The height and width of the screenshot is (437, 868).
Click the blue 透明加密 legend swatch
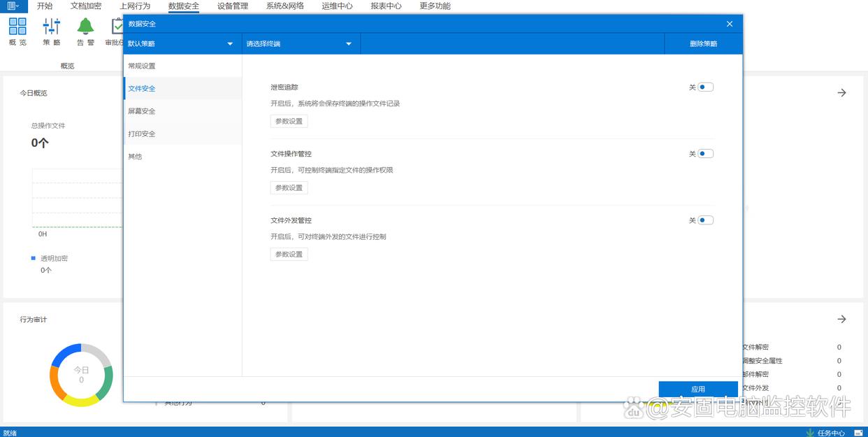point(33,259)
